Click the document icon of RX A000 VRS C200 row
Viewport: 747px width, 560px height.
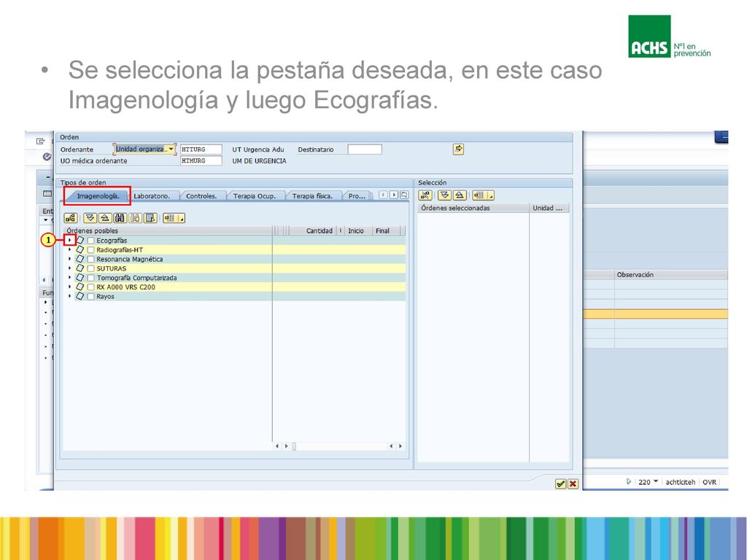pos(80,287)
